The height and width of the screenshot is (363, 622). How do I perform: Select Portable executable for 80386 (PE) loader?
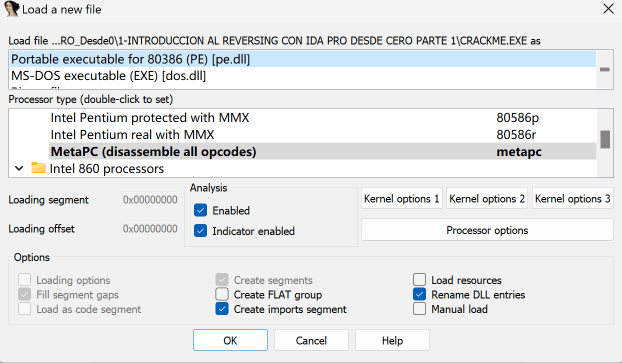[303, 59]
